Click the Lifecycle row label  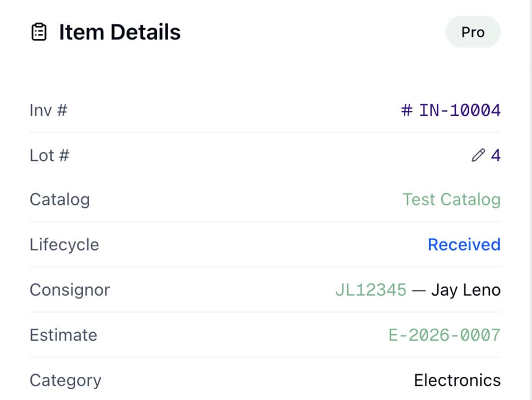(x=64, y=244)
